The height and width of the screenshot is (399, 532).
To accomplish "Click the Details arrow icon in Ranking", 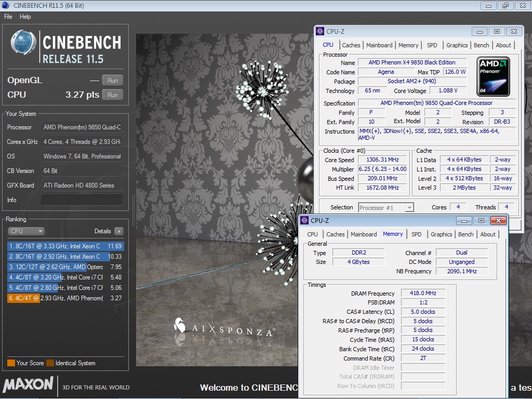I will pos(119,231).
